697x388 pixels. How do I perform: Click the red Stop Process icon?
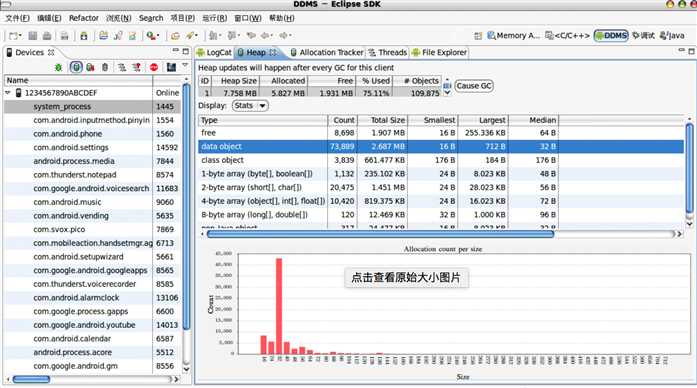(154, 68)
